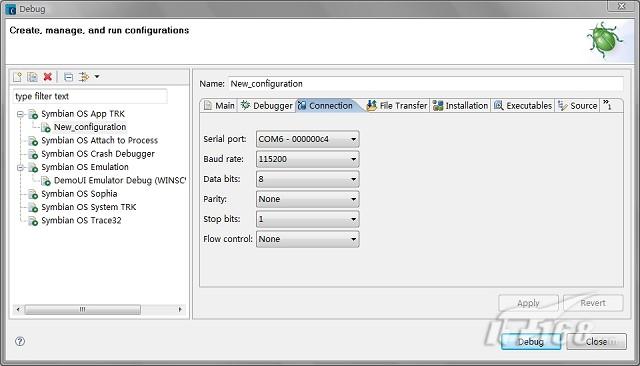640x366 pixels.
Task: Click the New launch configuration icon
Action: click(x=17, y=77)
